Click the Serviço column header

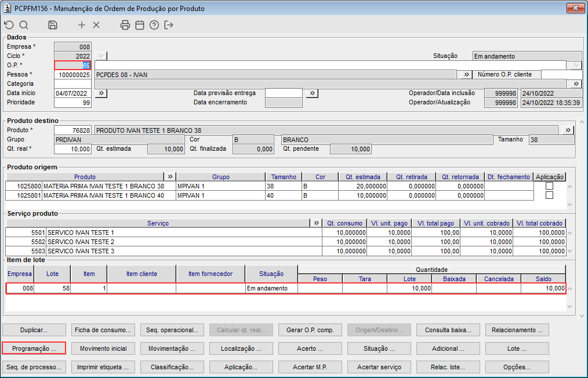158,223
